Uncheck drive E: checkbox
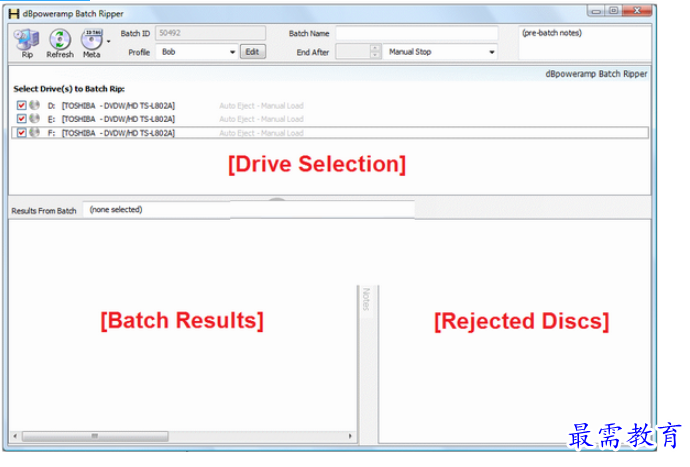The height and width of the screenshot is (467, 690). [x=21, y=118]
